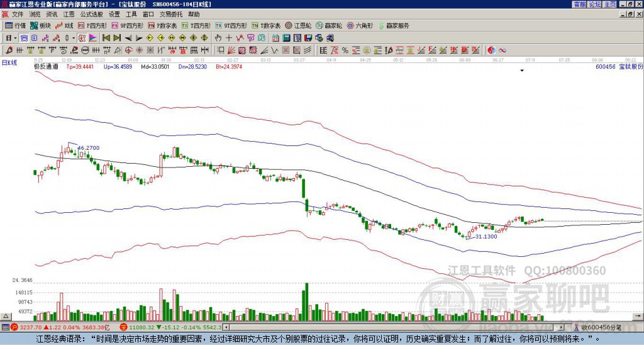
Task: Select the zigzag wave line tool
Action: coord(275,50)
